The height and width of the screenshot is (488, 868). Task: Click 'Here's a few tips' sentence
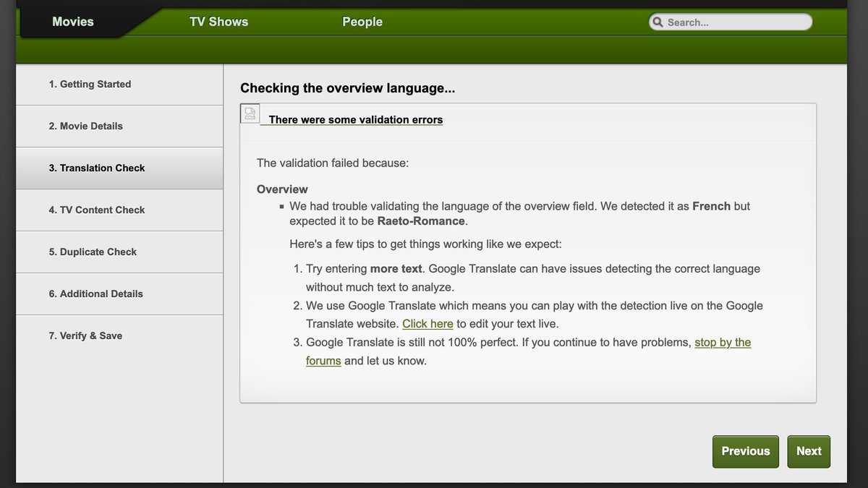[x=425, y=244]
